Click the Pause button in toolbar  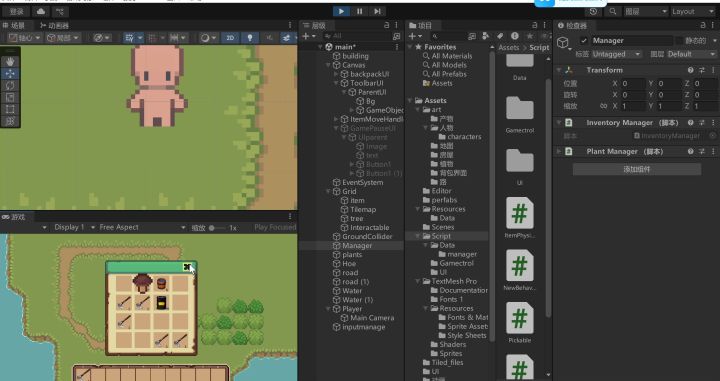360,11
